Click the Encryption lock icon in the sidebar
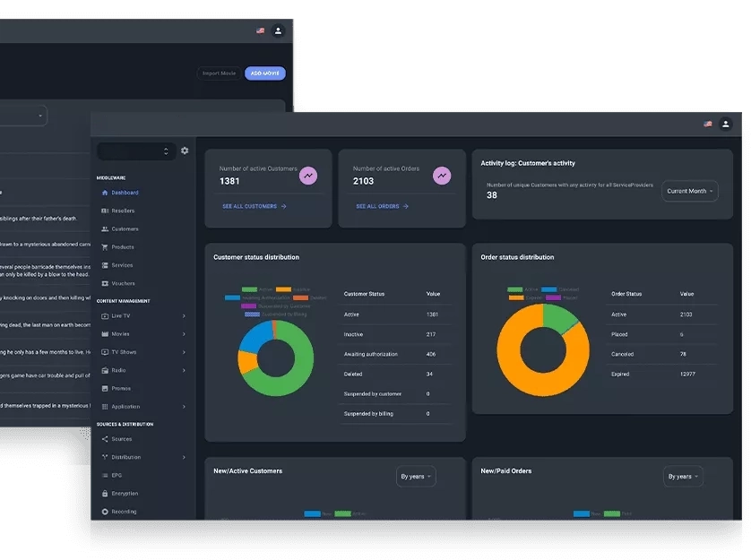This screenshot has width=751, height=560. [105, 494]
